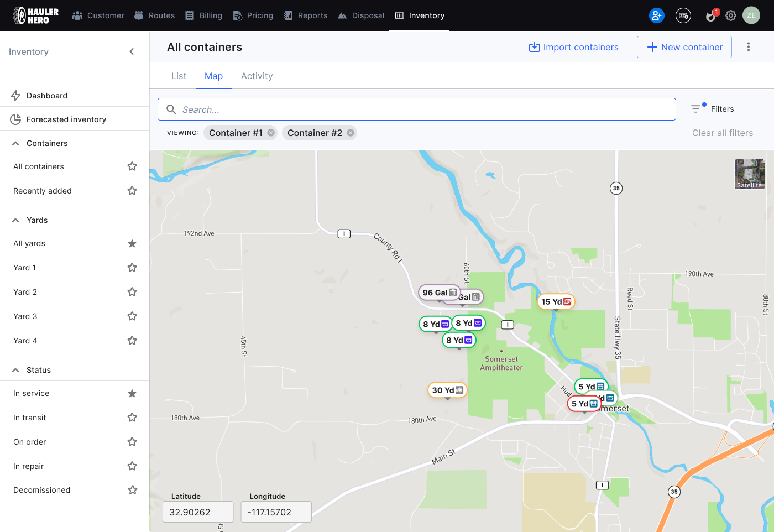This screenshot has width=774, height=532.
Task: Toggle the Decomissioned star
Action: pos(132,490)
